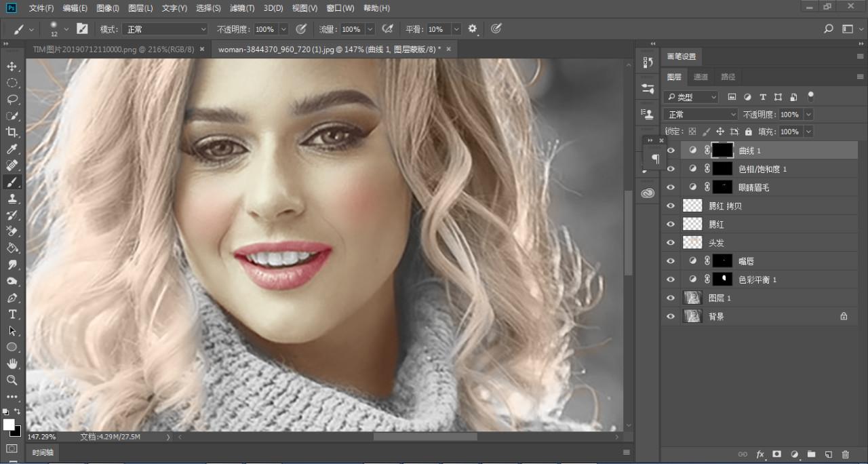Select the Clone Stamp tool

(12, 199)
